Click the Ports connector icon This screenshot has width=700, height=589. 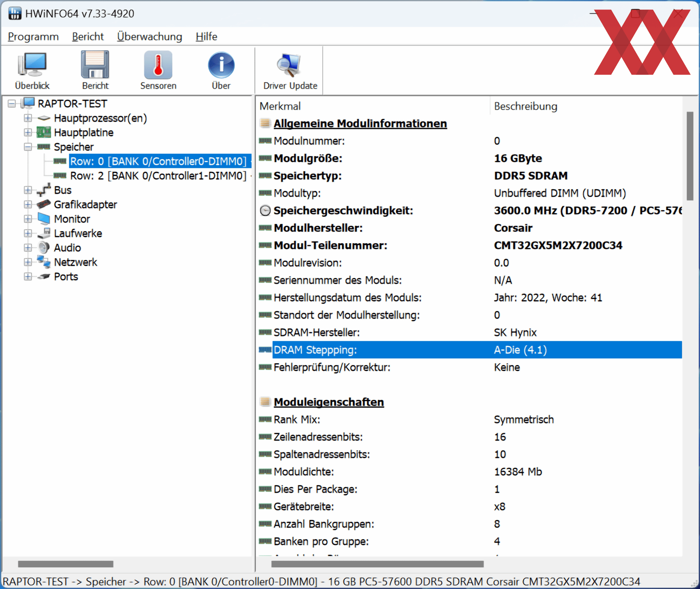(x=44, y=276)
